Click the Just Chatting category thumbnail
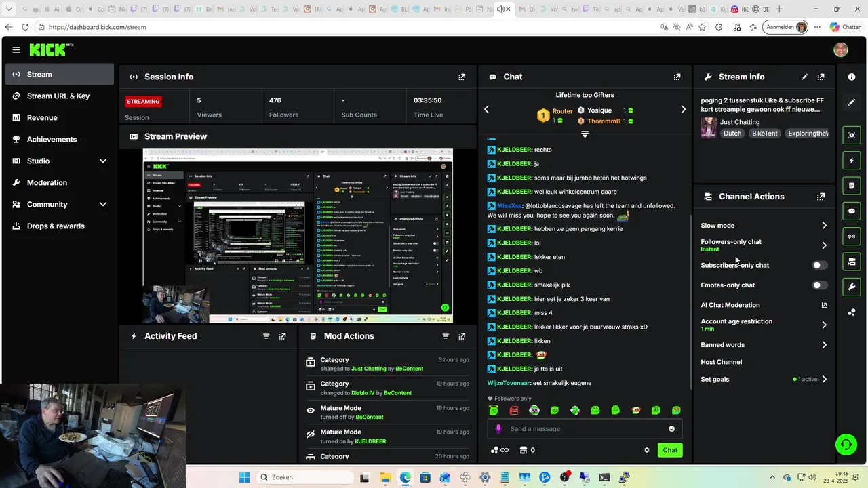Screen dimensions: 868x488 coord(709,127)
